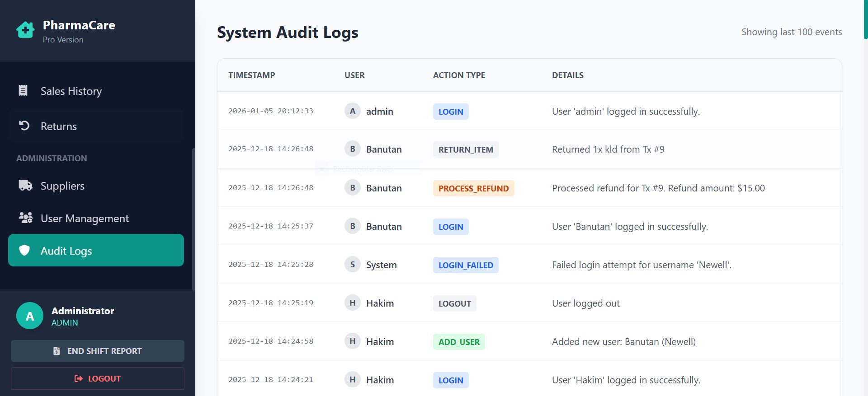Click the Administrator avatar circle

point(30,316)
